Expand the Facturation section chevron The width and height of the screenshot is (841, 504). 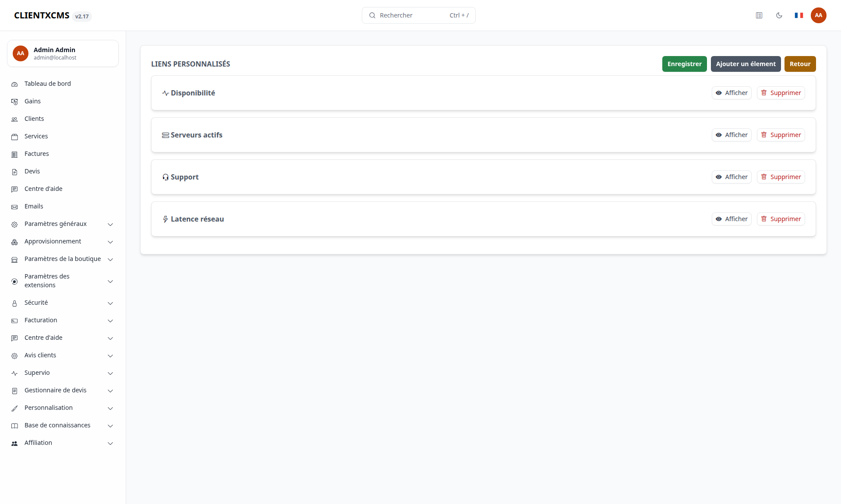click(110, 321)
